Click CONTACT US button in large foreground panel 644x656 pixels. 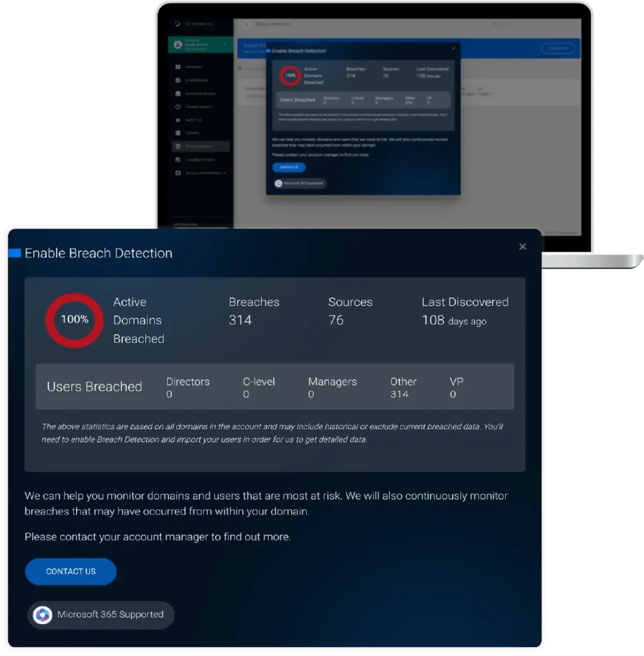pos(70,571)
